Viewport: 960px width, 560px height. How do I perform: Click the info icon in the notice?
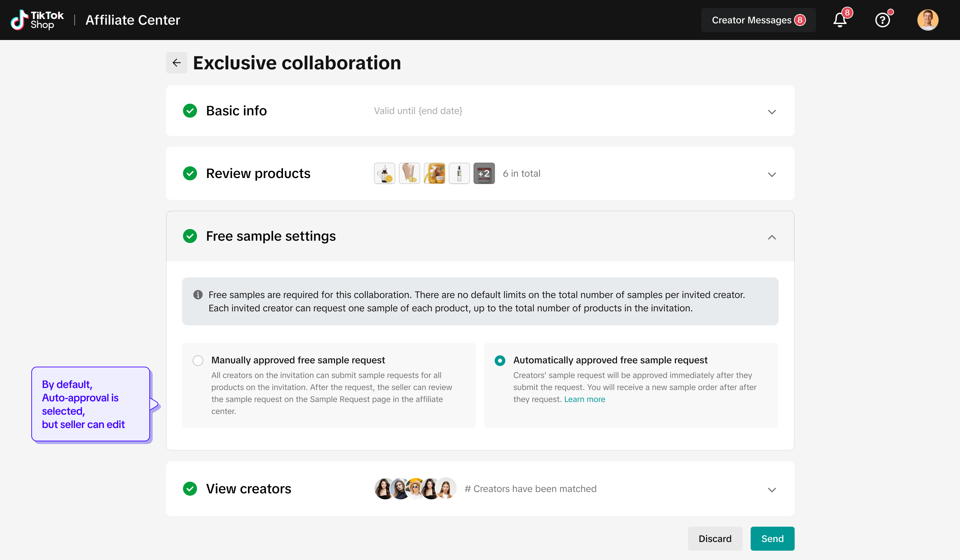[198, 294]
